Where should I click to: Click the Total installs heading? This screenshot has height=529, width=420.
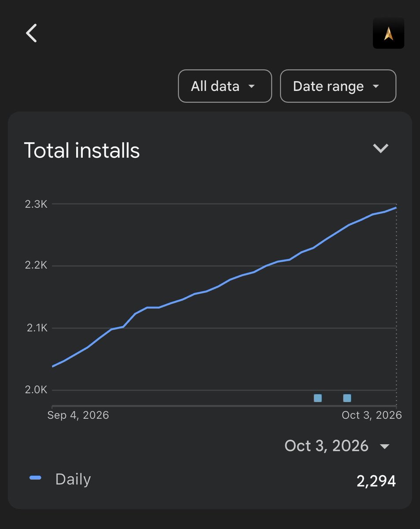82,150
